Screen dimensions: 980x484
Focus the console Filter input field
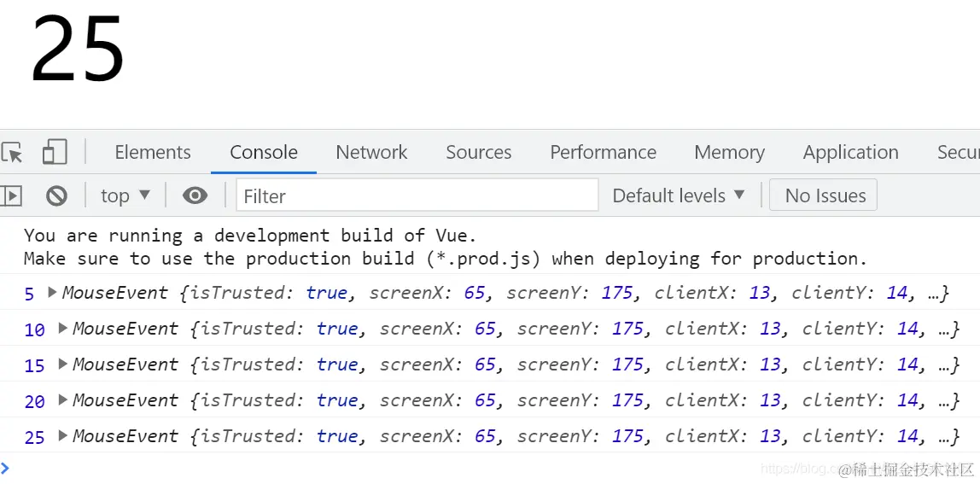(417, 195)
